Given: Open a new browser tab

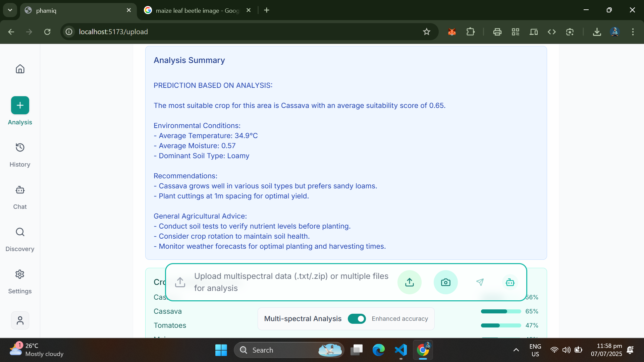Looking at the screenshot, I should [x=267, y=10].
